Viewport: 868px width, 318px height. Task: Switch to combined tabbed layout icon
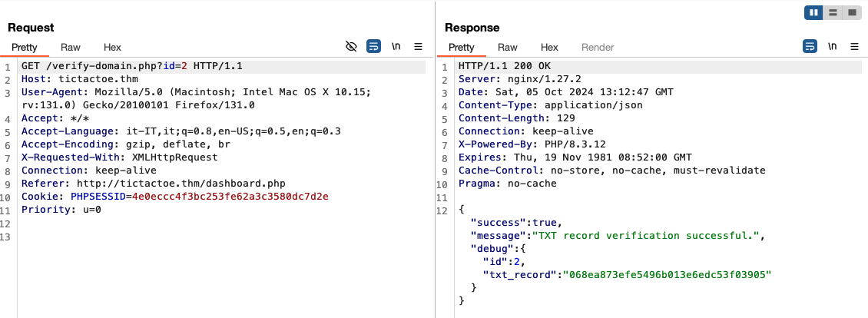click(x=851, y=13)
